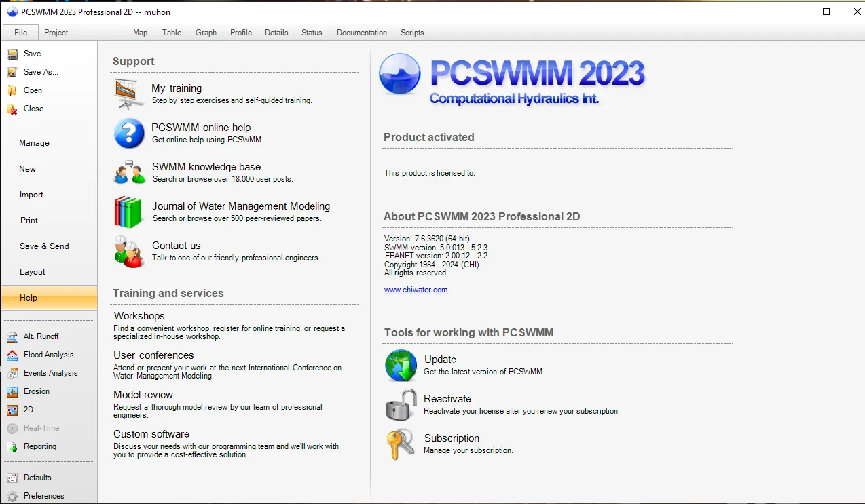Select Layout in the File menu

[49, 272]
